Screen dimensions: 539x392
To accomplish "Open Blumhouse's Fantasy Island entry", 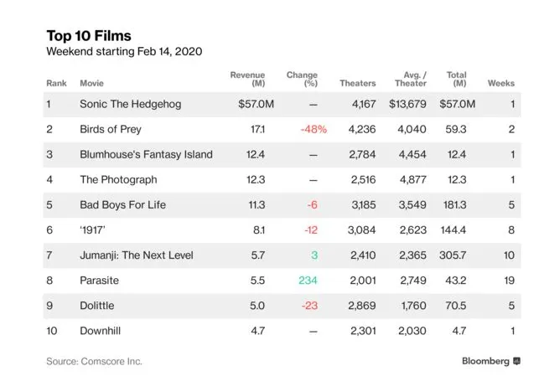I will (x=146, y=154).
